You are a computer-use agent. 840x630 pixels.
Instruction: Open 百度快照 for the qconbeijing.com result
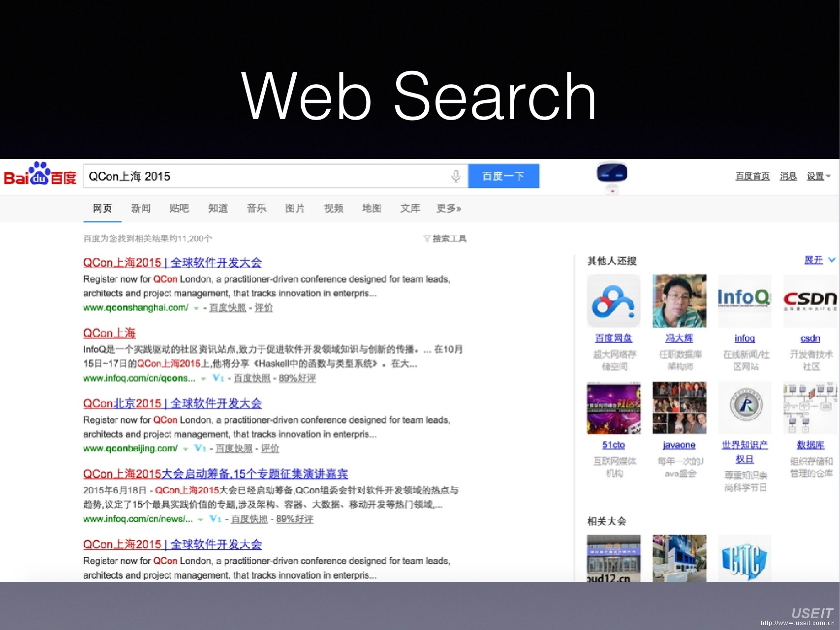click(x=234, y=448)
